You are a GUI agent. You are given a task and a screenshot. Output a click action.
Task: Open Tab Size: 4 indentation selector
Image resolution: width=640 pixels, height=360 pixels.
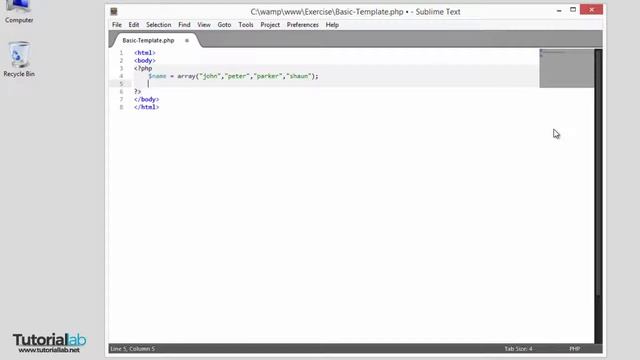tap(518, 349)
